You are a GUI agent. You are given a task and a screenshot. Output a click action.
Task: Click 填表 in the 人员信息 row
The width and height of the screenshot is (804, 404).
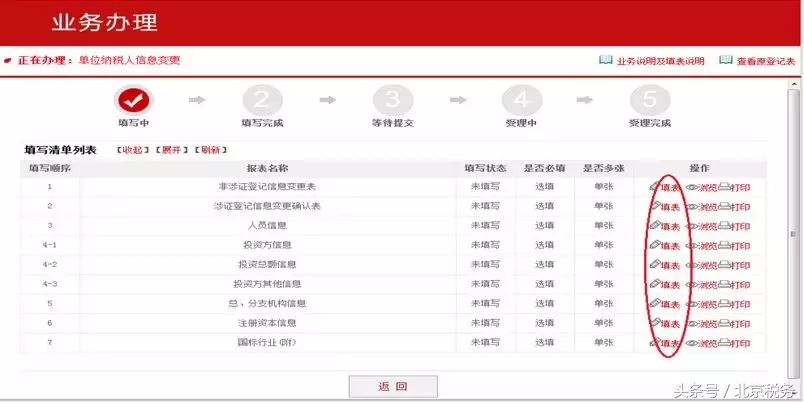(665, 226)
